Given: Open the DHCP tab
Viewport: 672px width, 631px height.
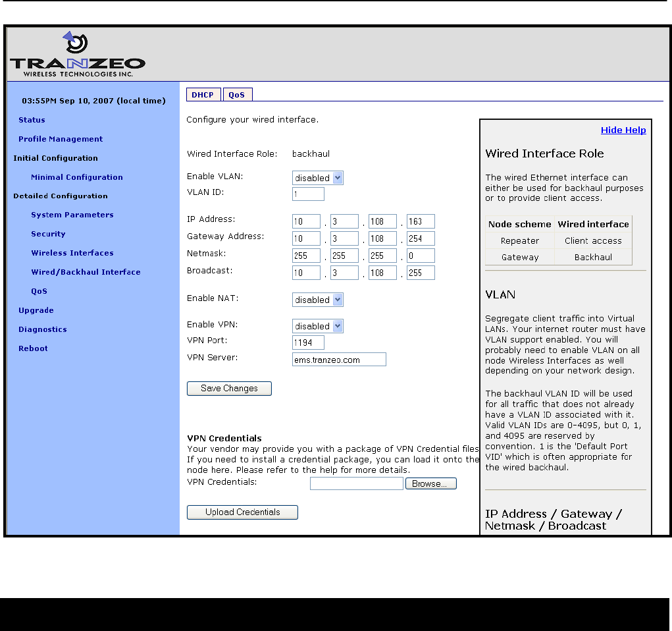Looking at the screenshot, I should (x=203, y=94).
